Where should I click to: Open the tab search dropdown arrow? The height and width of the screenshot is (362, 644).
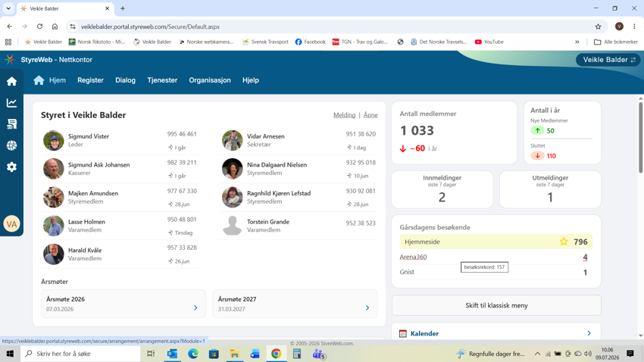click(8, 8)
